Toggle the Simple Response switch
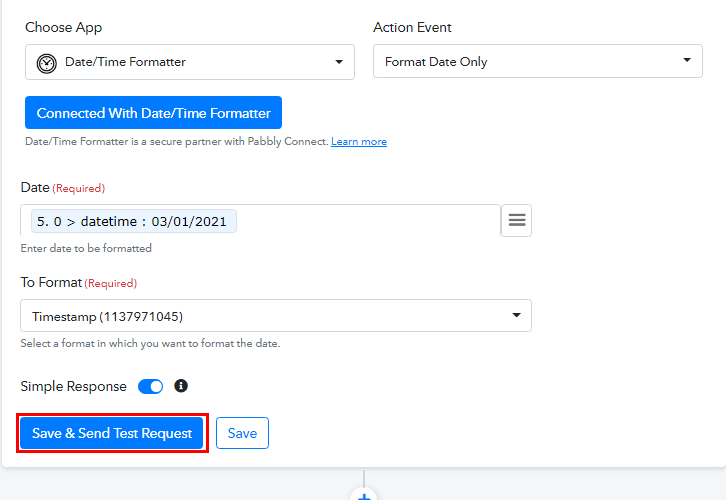Image resolution: width=726 pixels, height=500 pixels. pyautogui.click(x=150, y=386)
